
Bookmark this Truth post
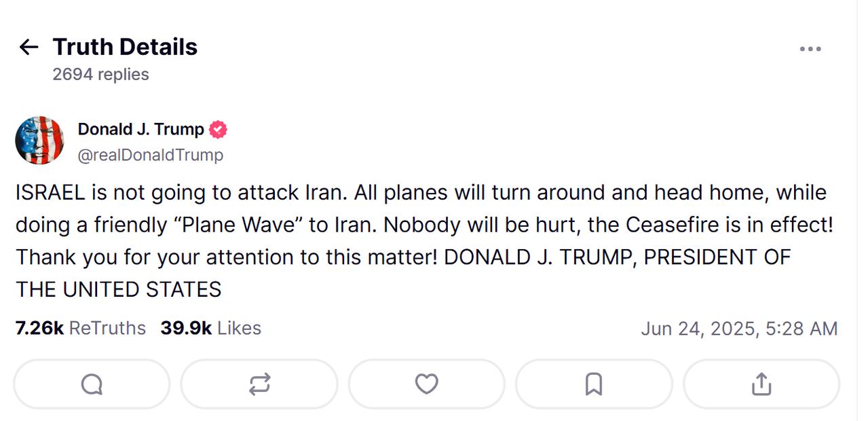pyautogui.click(x=594, y=384)
